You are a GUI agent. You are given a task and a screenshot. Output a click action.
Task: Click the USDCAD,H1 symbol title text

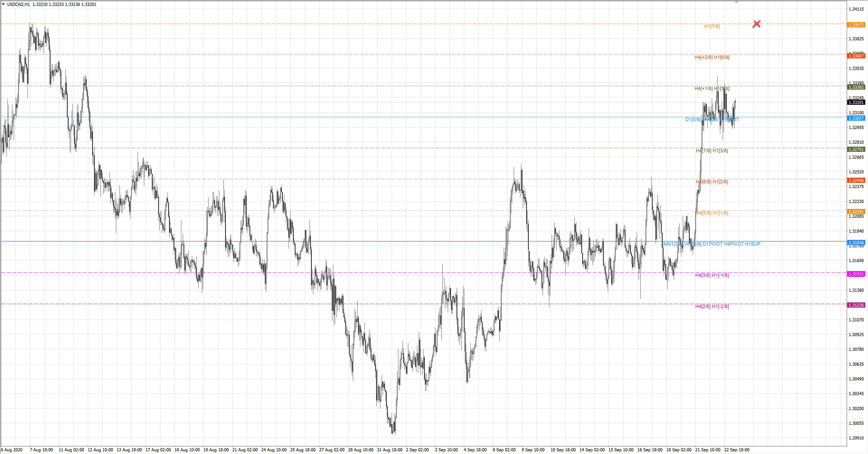18,4
